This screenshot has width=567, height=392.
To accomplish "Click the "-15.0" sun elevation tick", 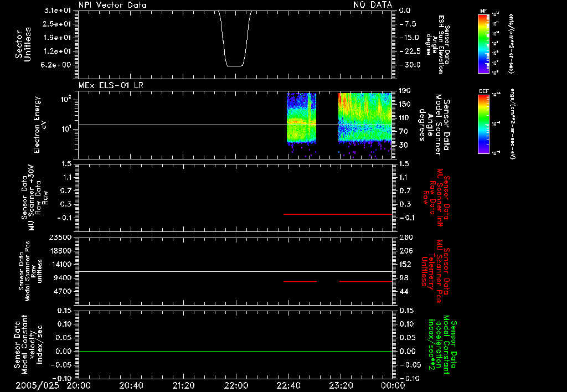I will (x=409, y=38).
